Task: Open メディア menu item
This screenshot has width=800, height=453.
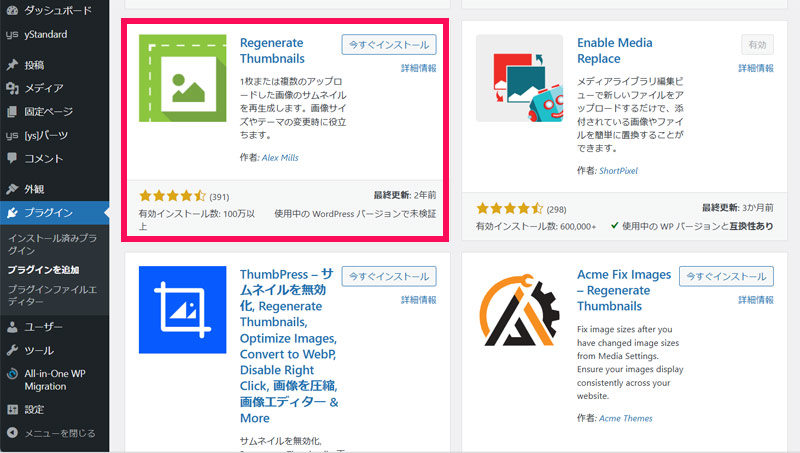Action: point(55,88)
